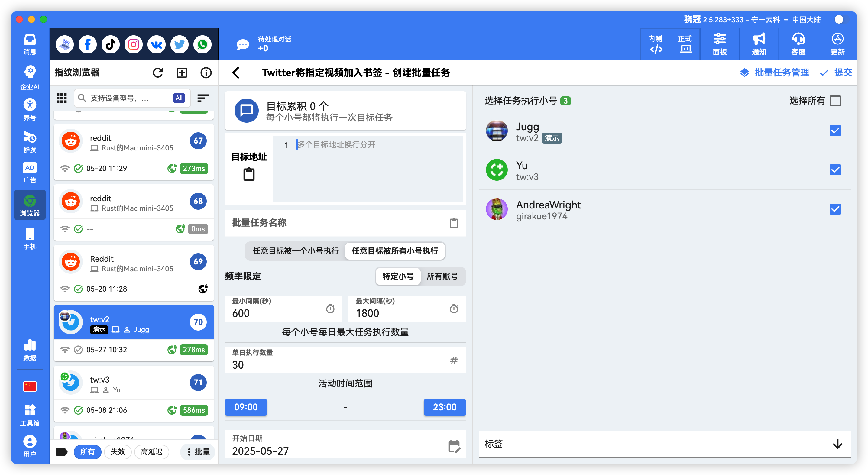Open the All filter in search box

[179, 98]
